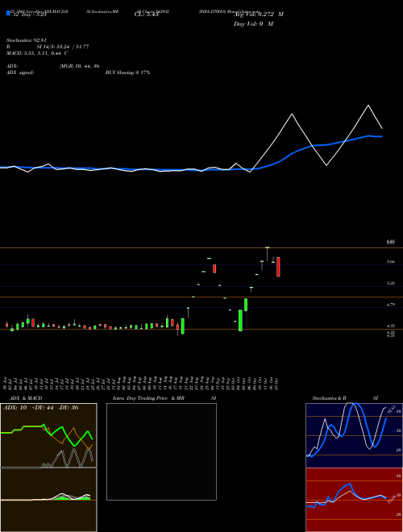The height and width of the screenshot is (532, 403).
Task: Click the 5.66 price axis label
Action: [x=391, y=262]
